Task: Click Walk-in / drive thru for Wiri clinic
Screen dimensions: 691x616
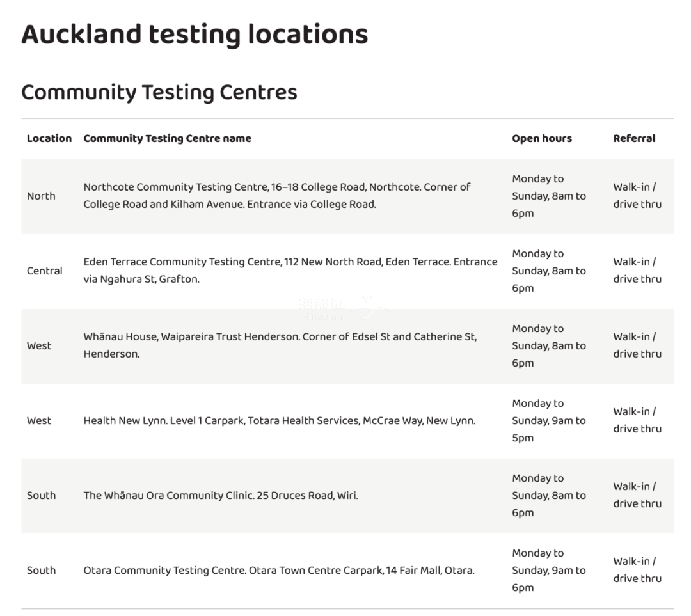Action: [x=637, y=495]
